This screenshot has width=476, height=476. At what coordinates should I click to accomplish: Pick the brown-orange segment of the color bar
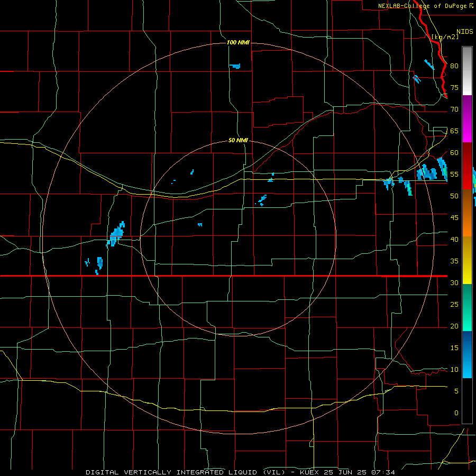(x=467, y=213)
